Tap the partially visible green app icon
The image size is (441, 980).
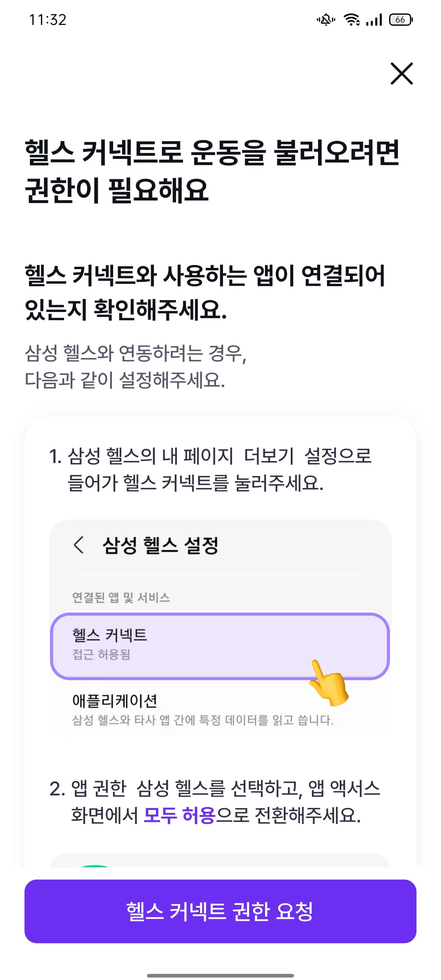click(x=95, y=866)
